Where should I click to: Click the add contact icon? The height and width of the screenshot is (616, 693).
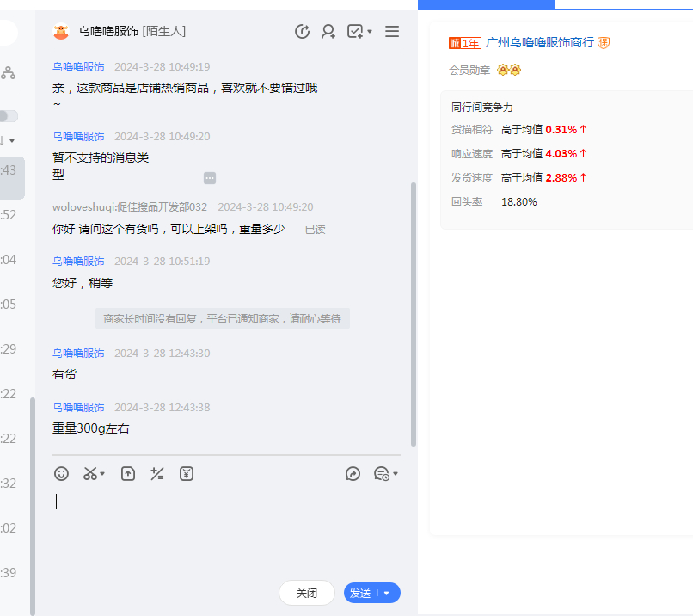[x=328, y=32]
